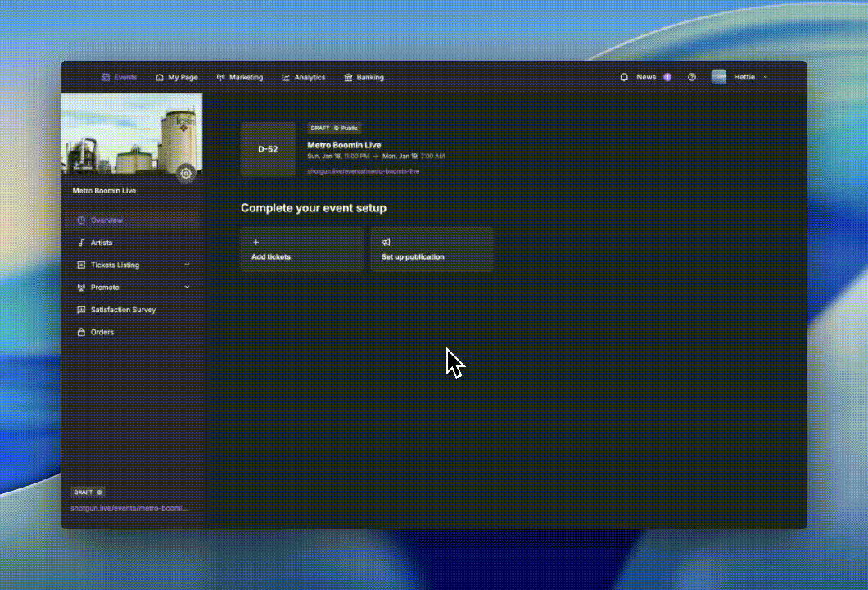This screenshot has height=590, width=868.
Task: Open the help question mark icon
Action: pos(692,78)
